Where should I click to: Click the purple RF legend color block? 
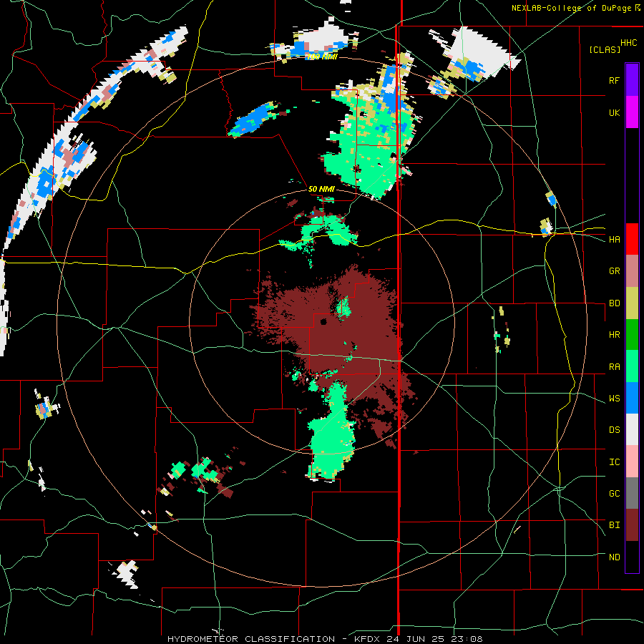632,80
